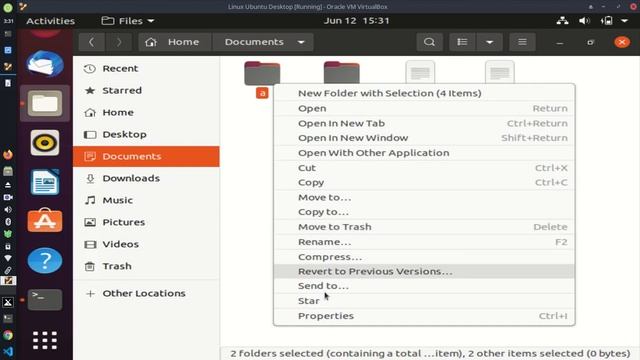The height and width of the screenshot is (360, 640).
Task: Click Star in the context menu
Action: (x=424, y=301)
